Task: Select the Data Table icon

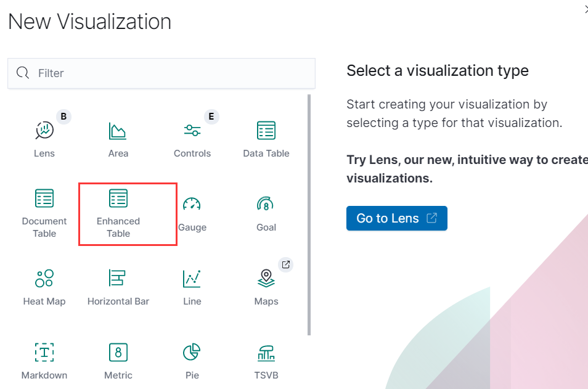Action: click(x=266, y=130)
